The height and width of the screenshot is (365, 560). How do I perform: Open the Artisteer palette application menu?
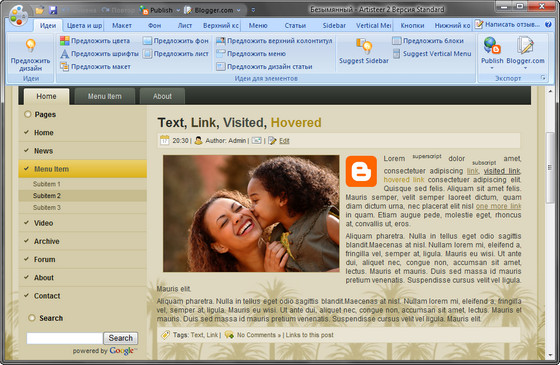click(18, 16)
